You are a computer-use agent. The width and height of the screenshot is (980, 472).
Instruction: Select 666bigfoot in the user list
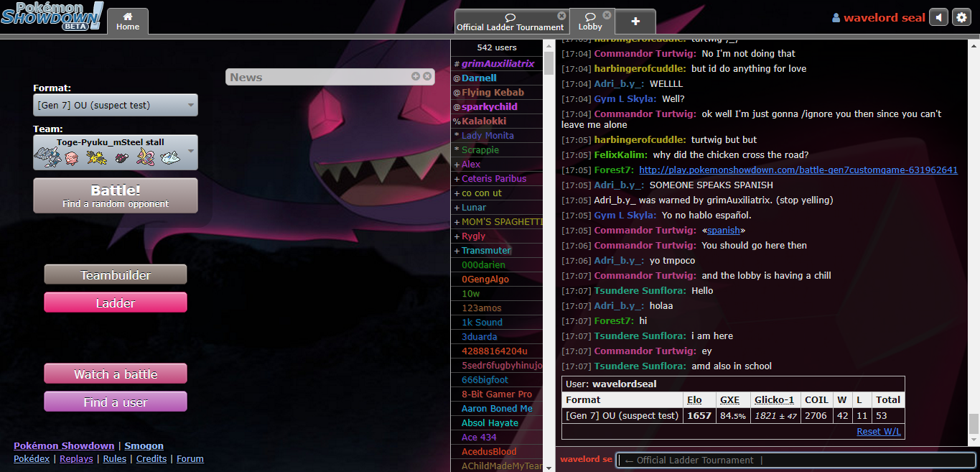coord(497,380)
